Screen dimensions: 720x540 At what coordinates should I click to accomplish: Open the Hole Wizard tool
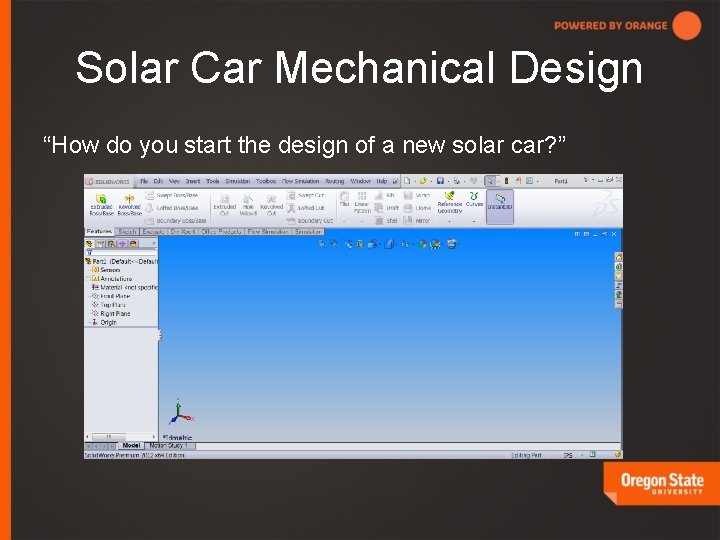pyautogui.click(x=248, y=205)
